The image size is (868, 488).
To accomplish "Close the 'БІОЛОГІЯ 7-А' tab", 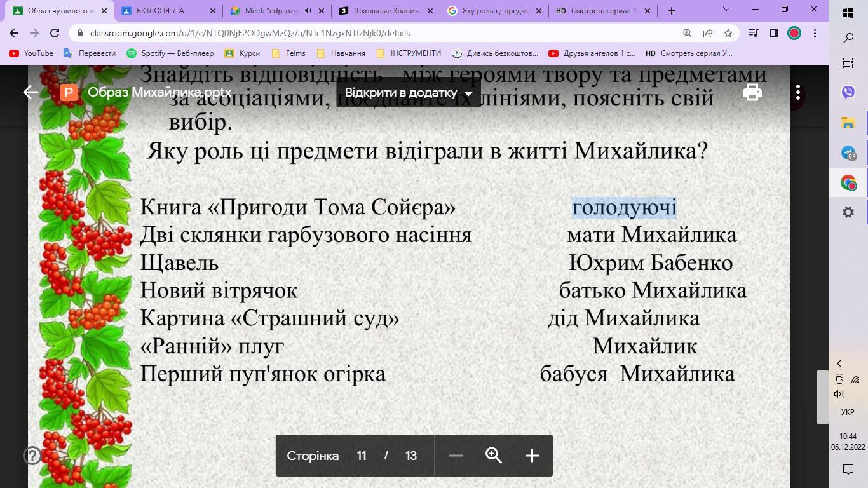I will (212, 11).
